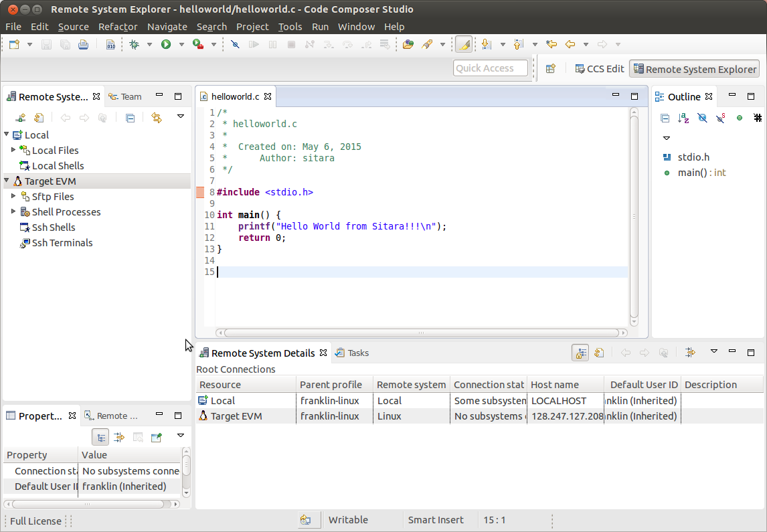Click the Properties view horizontal scrollbar
This screenshot has width=767, height=532.
92,504
